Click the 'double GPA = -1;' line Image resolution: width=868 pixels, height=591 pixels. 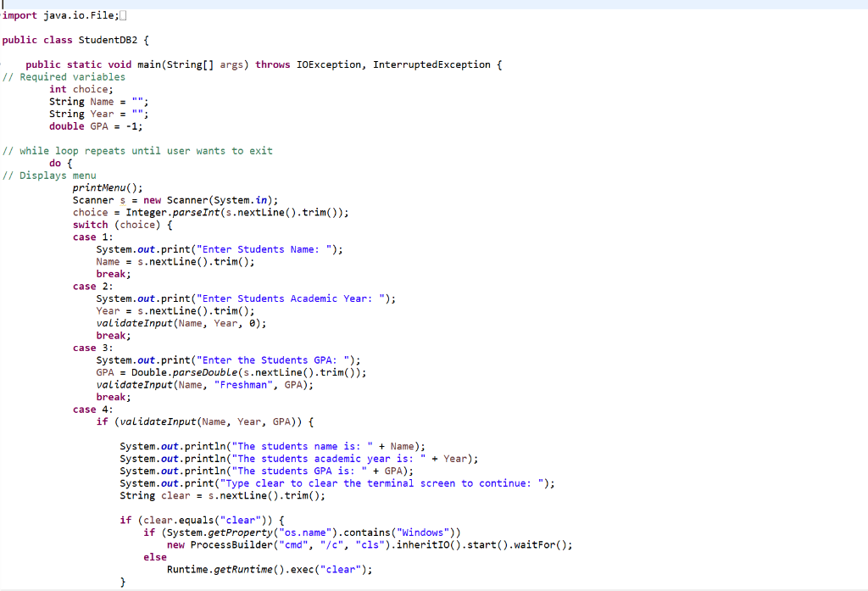point(96,126)
